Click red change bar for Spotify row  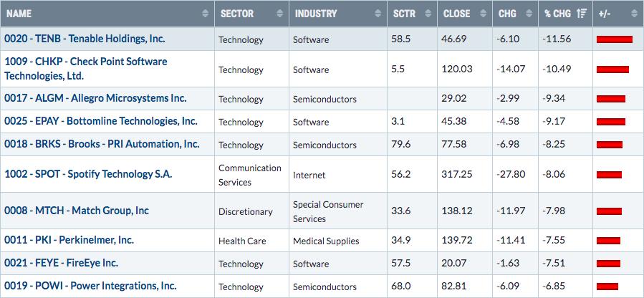point(609,174)
